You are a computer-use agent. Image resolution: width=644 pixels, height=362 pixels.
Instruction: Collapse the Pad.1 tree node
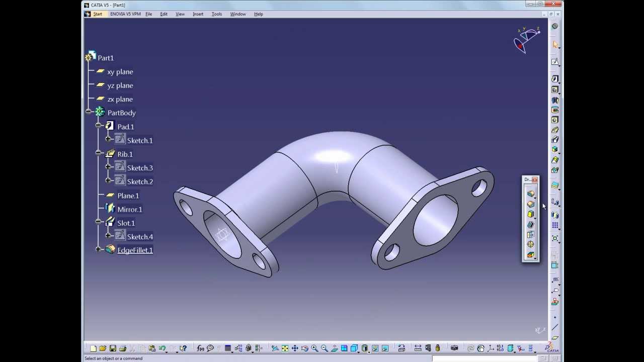pyautogui.click(x=99, y=125)
